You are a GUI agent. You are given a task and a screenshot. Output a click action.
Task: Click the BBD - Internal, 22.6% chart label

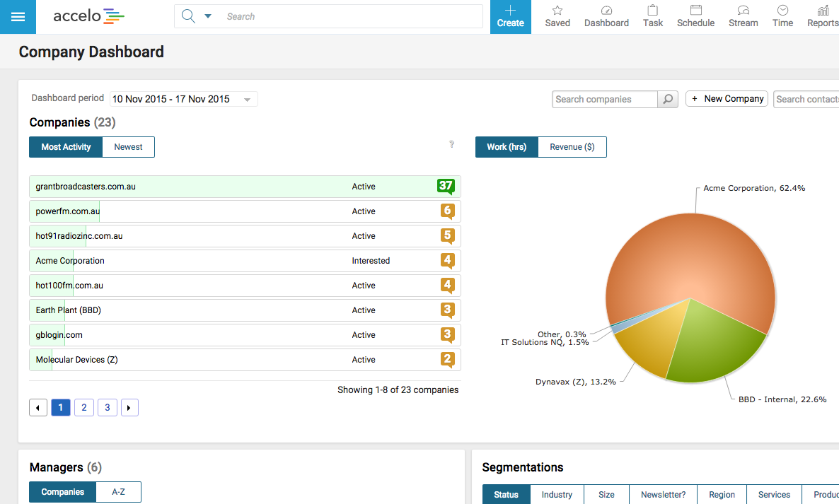pos(782,399)
